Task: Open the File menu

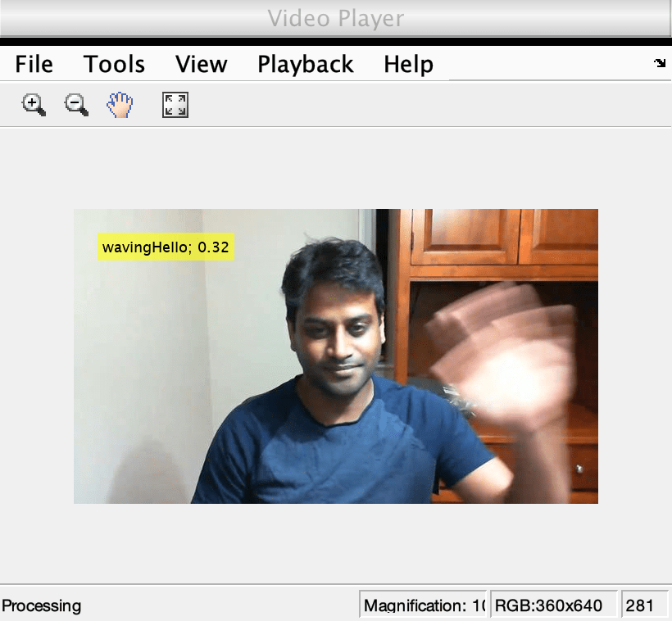Action: click(34, 64)
